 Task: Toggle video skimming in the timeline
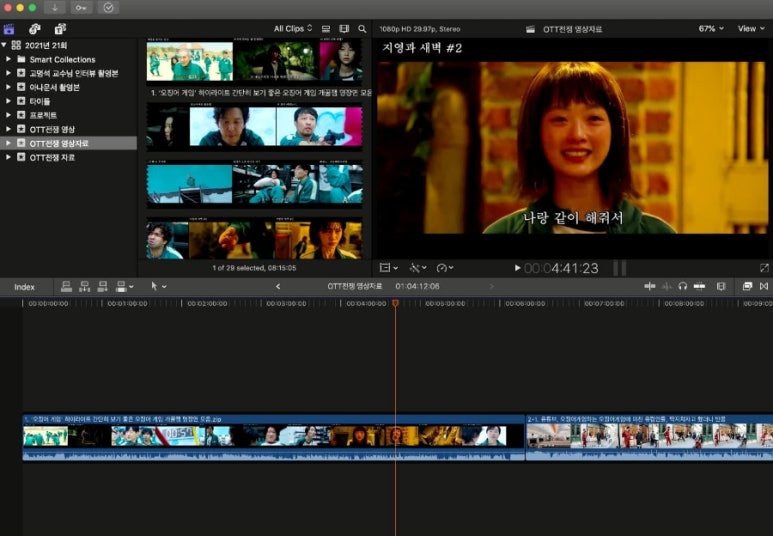pyautogui.click(x=650, y=286)
